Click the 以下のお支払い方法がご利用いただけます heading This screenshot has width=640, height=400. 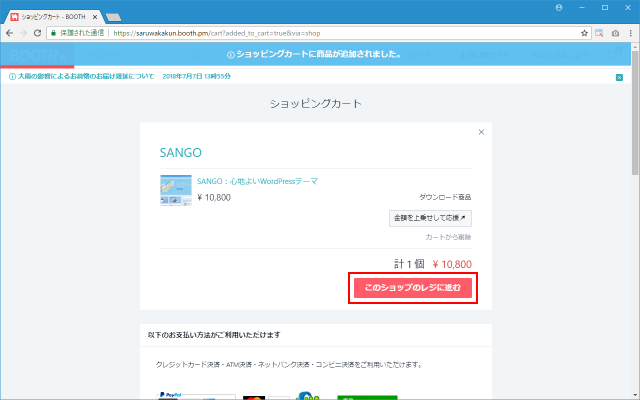pos(214,335)
